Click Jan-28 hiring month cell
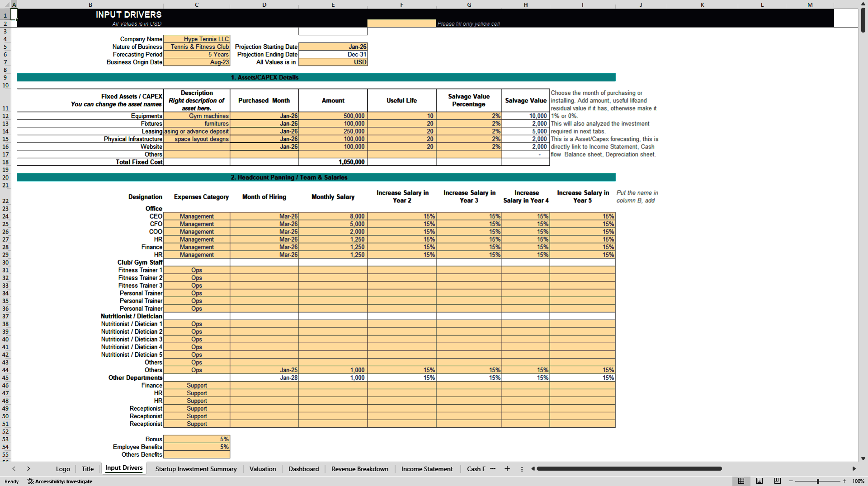The width and height of the screenshot is (868, 486). [264, 378]
